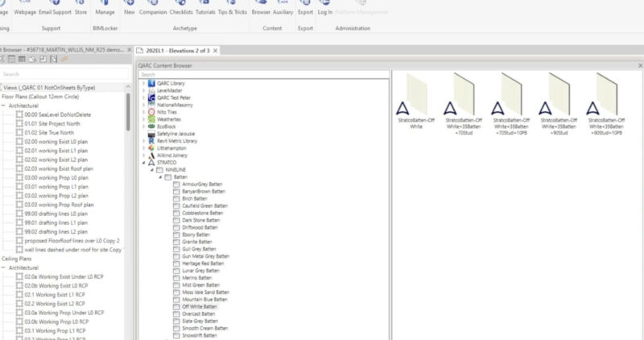Click the Tips & Tricks icon
This screenshot has width=644, height=340.
(x=233, y=8)
